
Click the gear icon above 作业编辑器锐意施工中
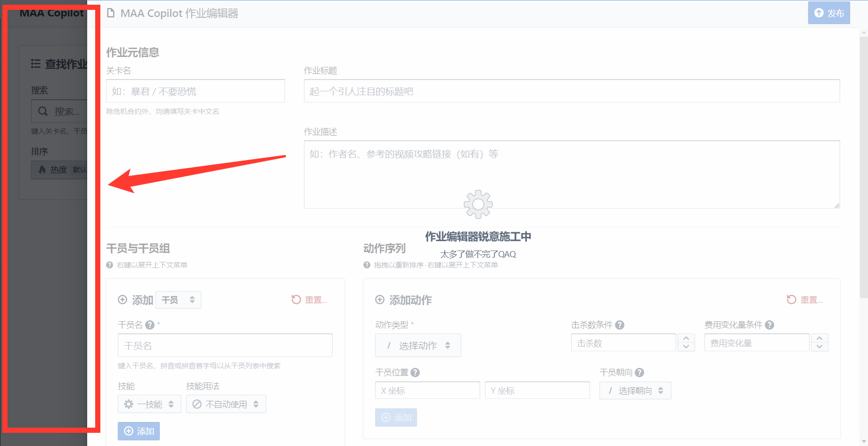coord(478,204)
